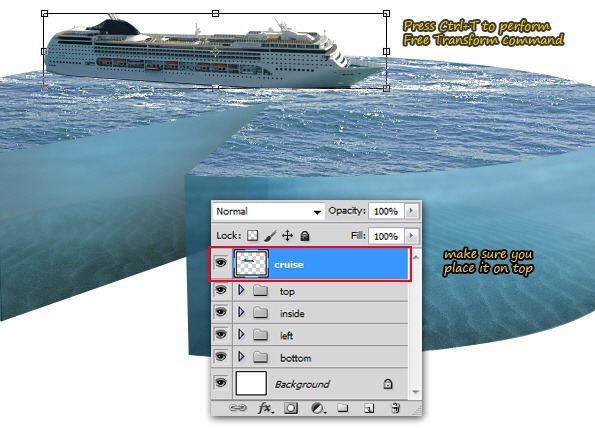Toggle lock position icon
Screen dimensions: 595x428
pos(288,236)
